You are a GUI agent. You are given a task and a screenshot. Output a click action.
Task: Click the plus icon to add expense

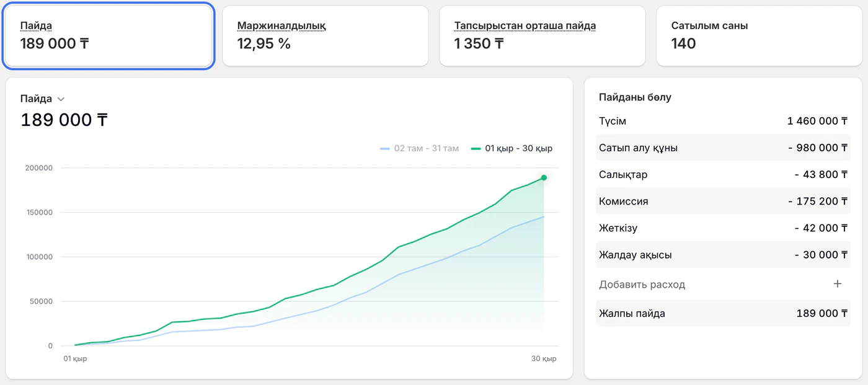[838, 284]
